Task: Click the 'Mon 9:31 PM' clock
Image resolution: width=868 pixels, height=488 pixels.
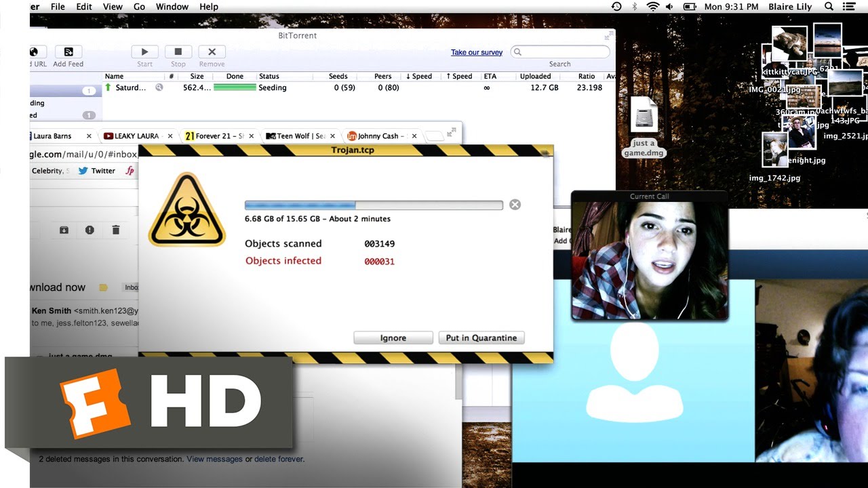Action: click(731, 6)
